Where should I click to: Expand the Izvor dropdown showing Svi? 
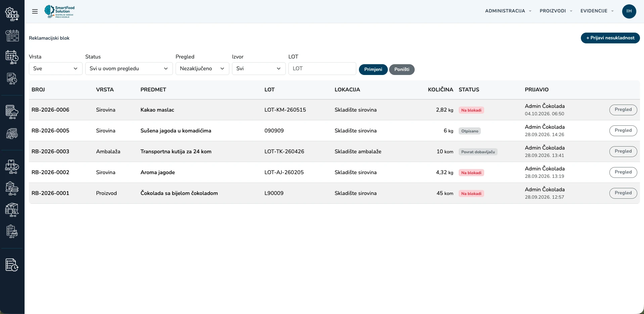click(x=259, y=69)
